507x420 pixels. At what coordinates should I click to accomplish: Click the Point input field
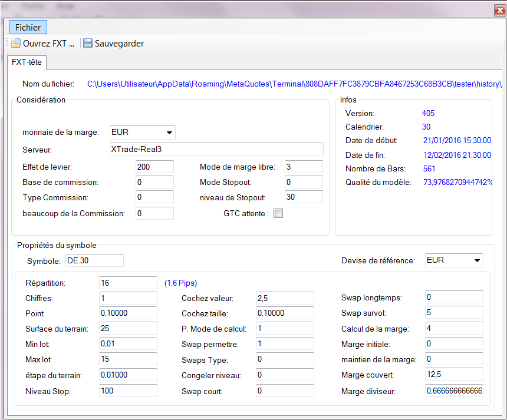click(128, 313)
